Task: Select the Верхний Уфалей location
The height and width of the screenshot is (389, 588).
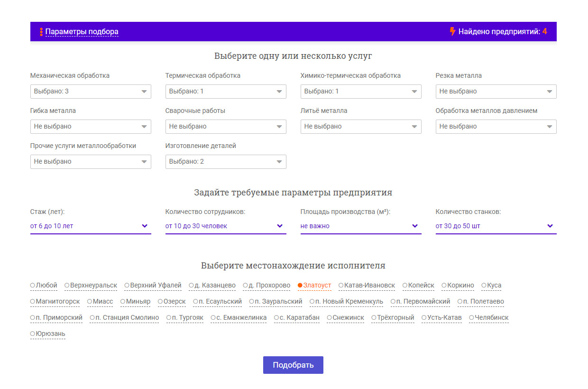Action: tap(153, 286)
